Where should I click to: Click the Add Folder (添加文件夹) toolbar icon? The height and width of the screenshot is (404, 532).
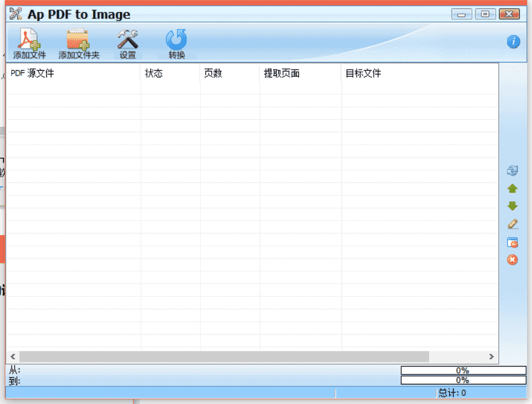78,44
